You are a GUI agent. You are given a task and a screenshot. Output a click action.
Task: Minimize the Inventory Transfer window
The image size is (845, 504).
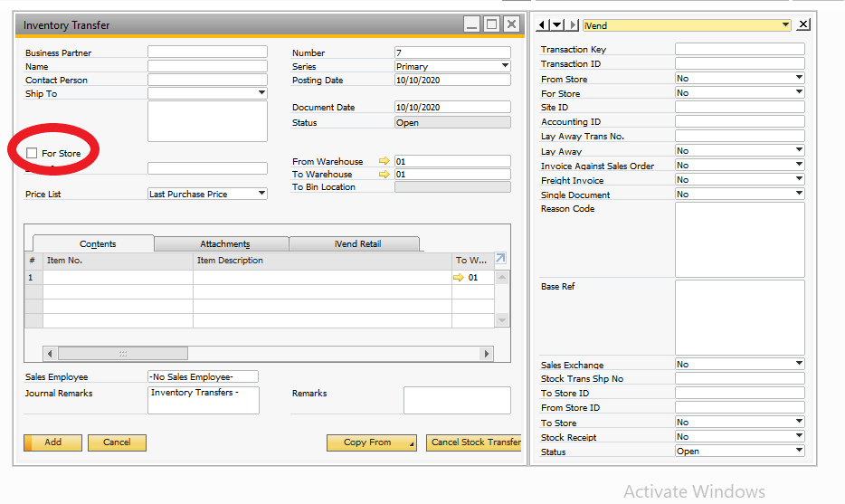pos(471,24)
